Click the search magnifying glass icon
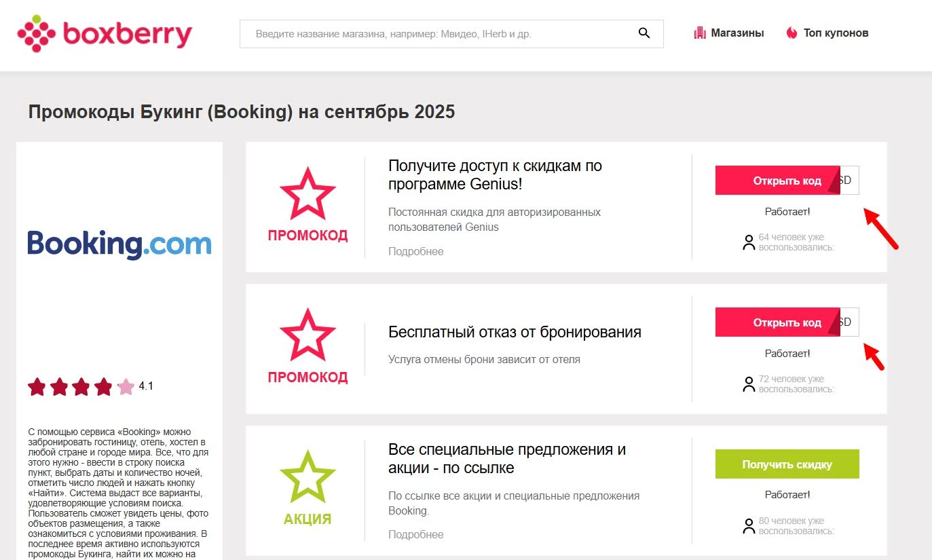Image resolution: width=932 pixels, height=560 pixels. click(644, 33)
